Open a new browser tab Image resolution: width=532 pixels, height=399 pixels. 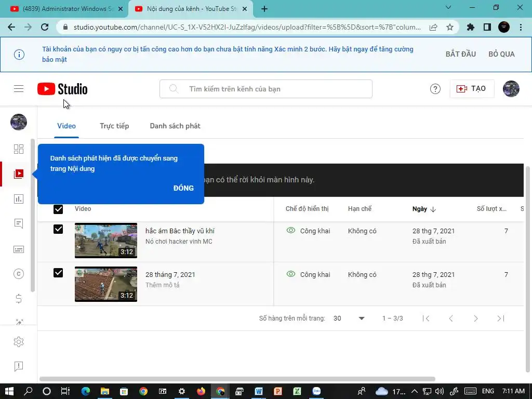(264, 9)
